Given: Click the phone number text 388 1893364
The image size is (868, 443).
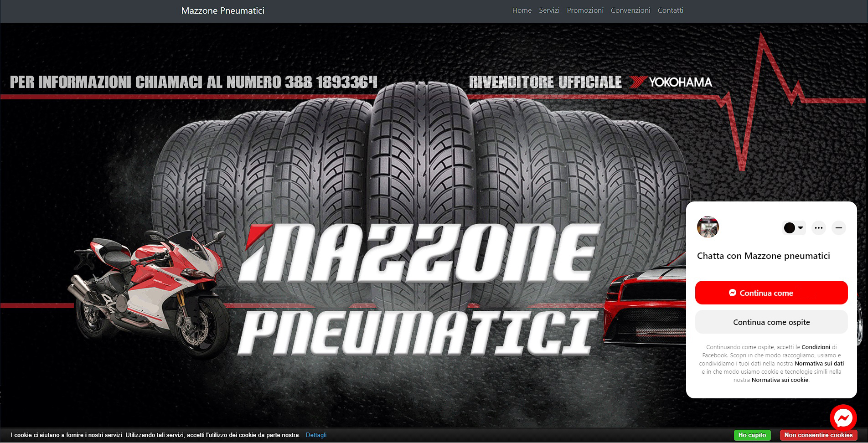Looking at the screenshot, I should (331, 82).
